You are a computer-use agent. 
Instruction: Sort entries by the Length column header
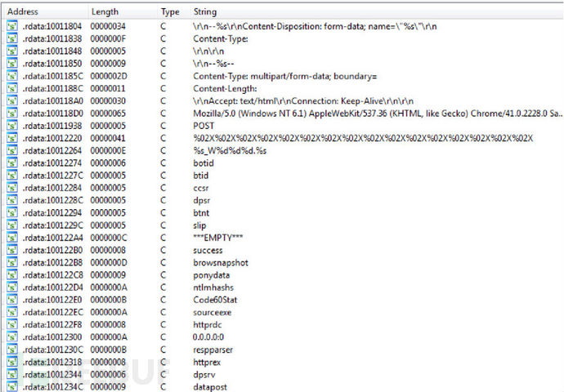click(x=104, y=12)
